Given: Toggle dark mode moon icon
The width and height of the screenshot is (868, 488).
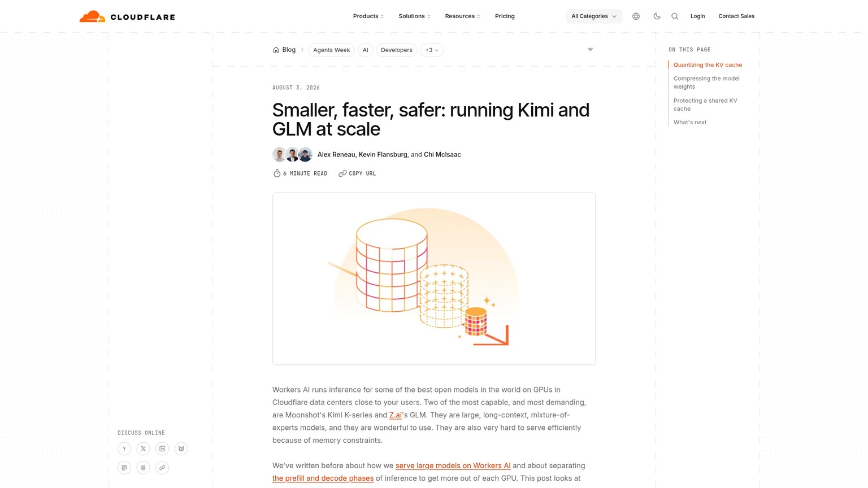Looking at the screenshot, I should point(657,16).
